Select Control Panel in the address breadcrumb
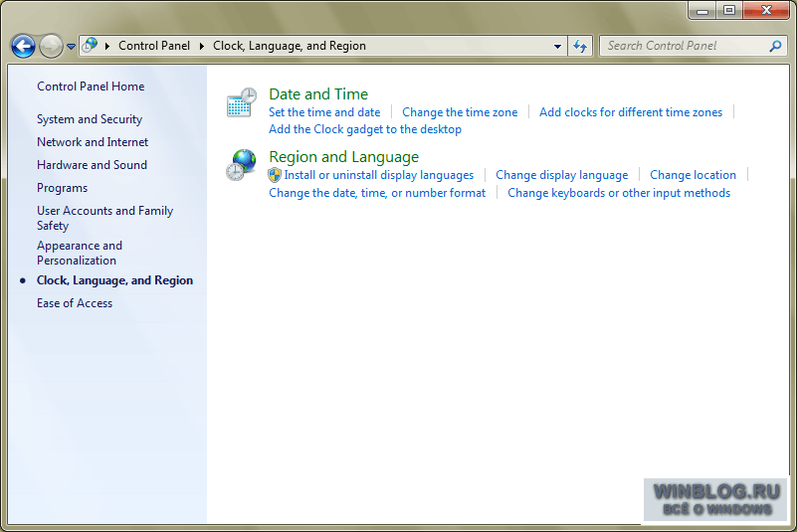Image resolution: width=797 pixels, height=532 pixels. click(154, 46)
